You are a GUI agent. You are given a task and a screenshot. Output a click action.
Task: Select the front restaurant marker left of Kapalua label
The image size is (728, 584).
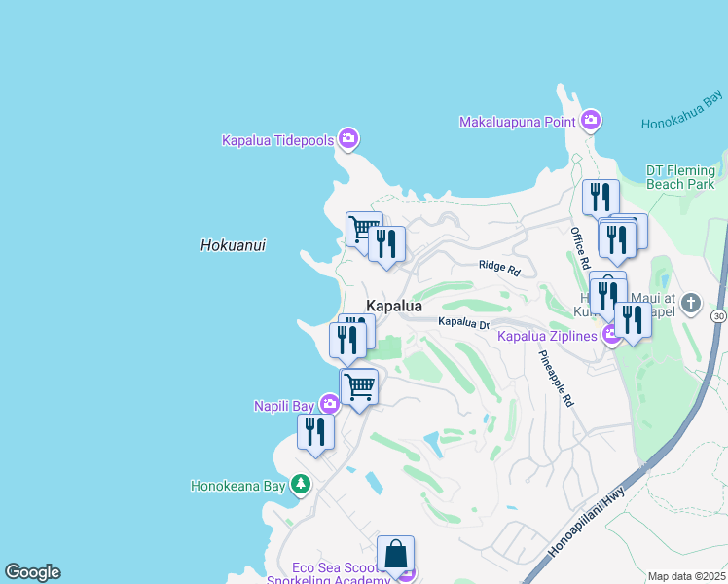click(x=347, y=345)
